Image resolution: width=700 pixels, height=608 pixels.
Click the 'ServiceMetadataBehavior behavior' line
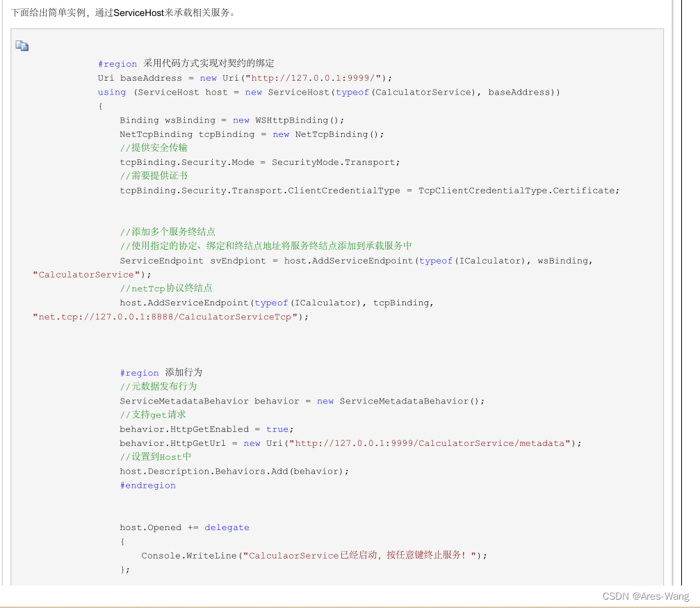tap(302, 401)
